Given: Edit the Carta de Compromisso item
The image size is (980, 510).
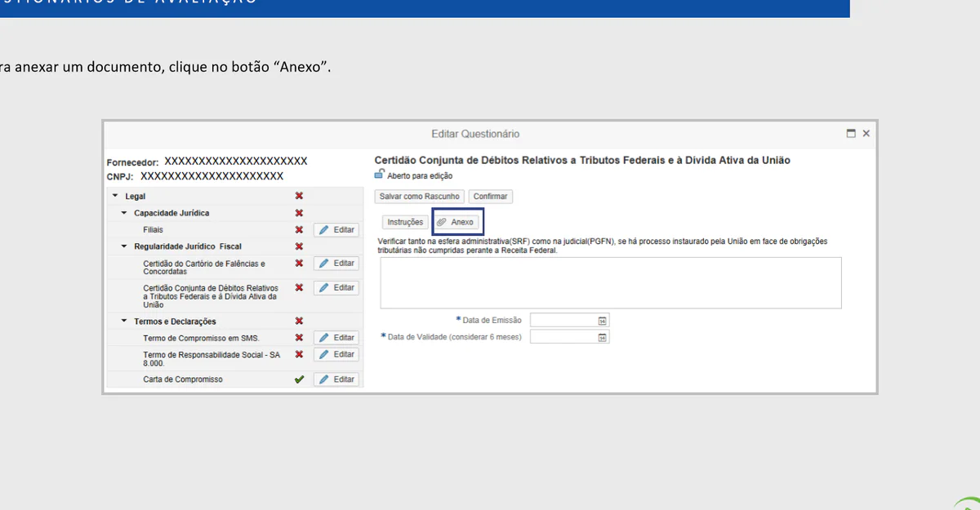Looking at the screenshot, I should tap(336, 379).
